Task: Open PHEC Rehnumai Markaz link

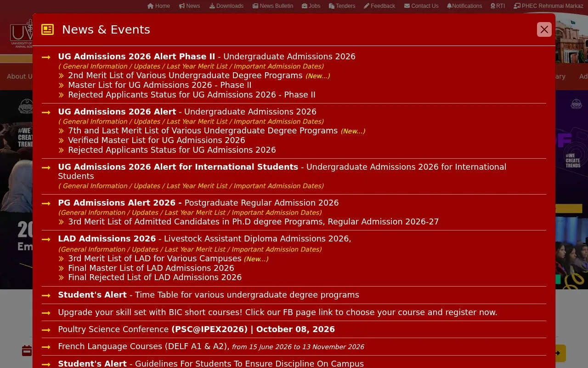Action: (x=549, y=6)
